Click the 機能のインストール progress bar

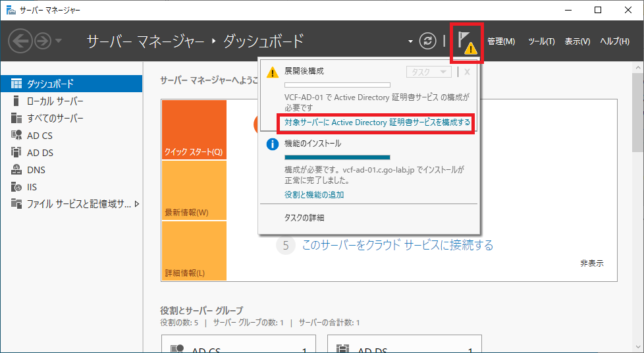pos(337,157)
